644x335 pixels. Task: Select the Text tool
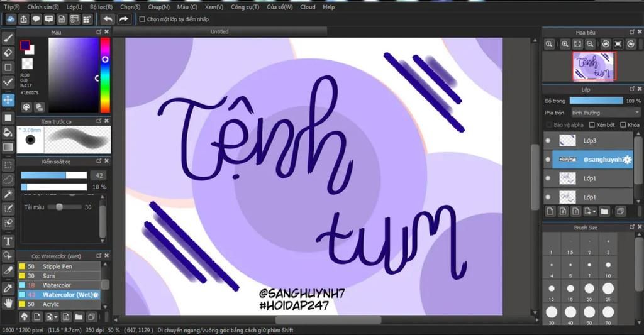click(x=8, y=241)
